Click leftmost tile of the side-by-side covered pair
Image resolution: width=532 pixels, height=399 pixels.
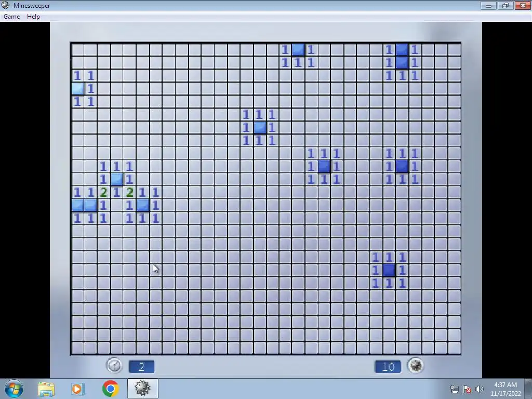click(x=78, y=205)
